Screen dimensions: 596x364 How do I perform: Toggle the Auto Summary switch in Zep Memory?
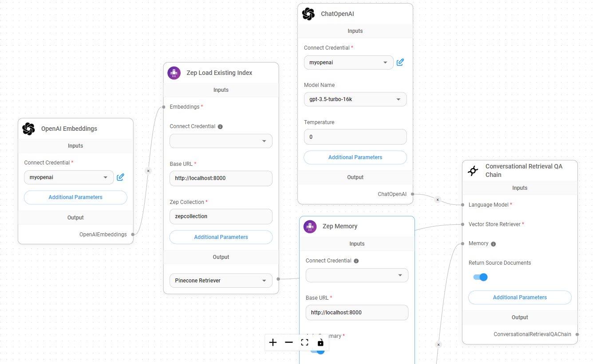tap(318, 350)
